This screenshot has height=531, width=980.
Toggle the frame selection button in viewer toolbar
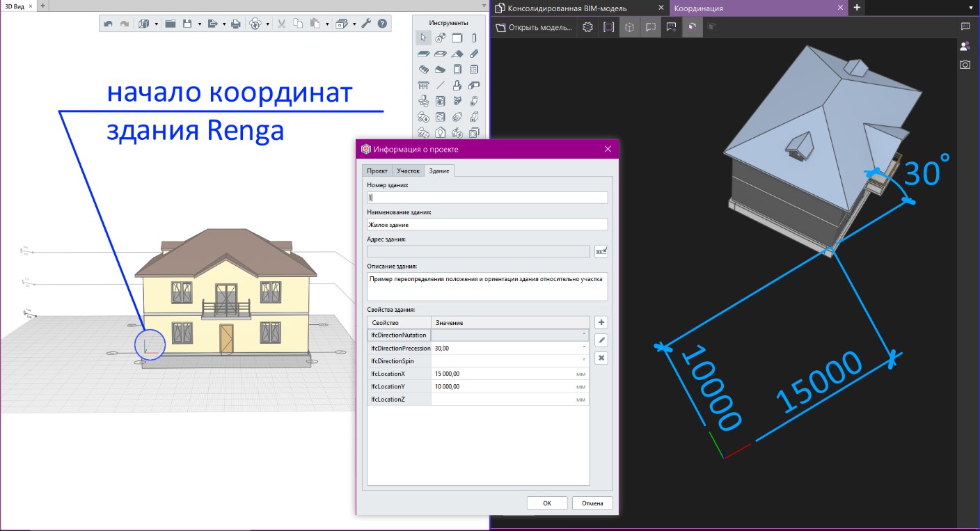click(x=608, y=27)
